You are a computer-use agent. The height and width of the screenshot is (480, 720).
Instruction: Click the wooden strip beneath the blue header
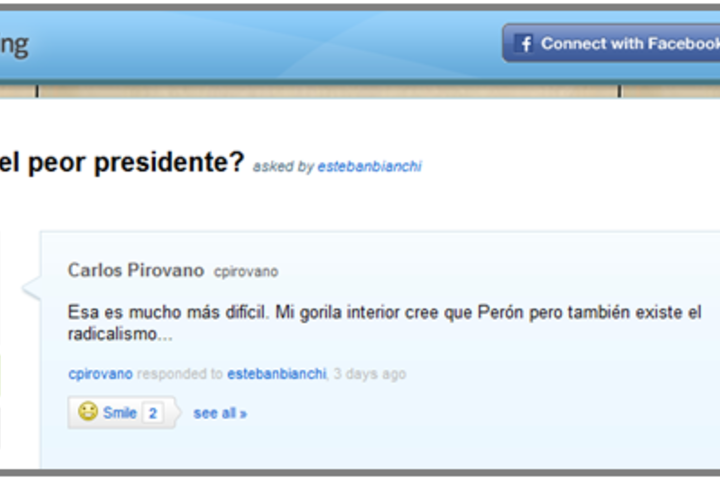(x=360, y=91)
